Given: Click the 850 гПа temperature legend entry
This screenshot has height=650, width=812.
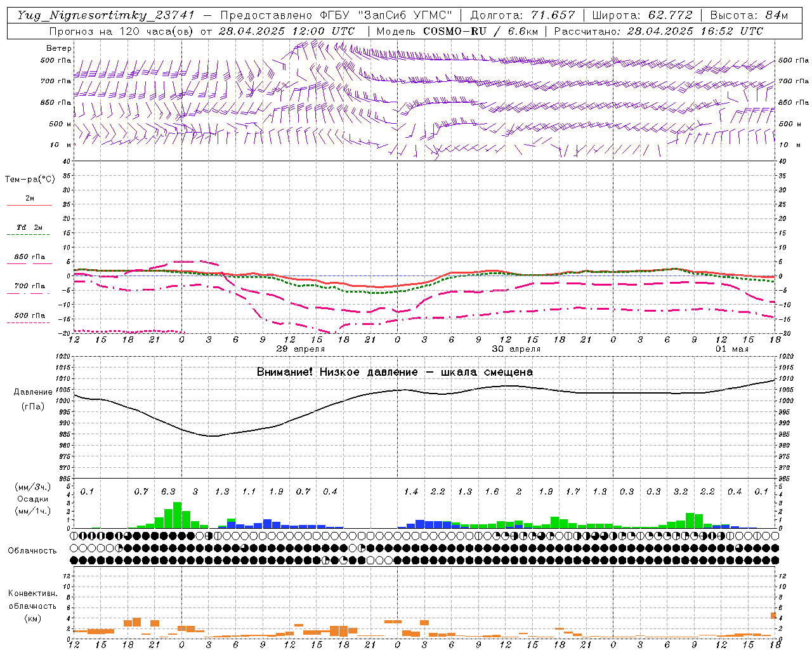Looking at the screenshot, I should (x=30, y=257).
